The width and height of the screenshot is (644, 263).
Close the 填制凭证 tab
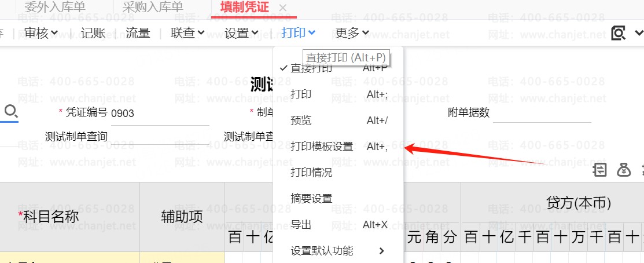(282, 8)
